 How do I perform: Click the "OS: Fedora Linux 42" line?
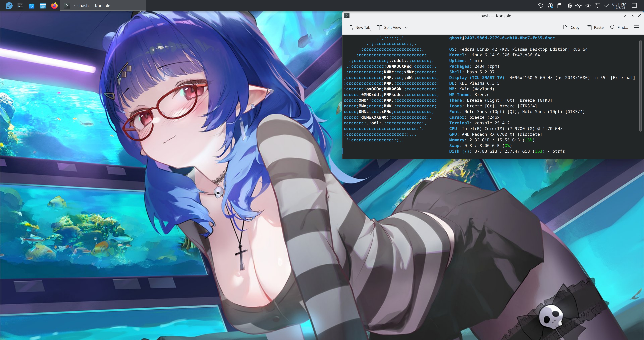click(x=519, y=49)
